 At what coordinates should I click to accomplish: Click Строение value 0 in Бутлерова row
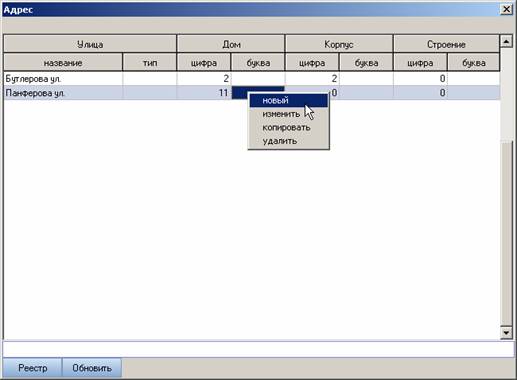420,79
